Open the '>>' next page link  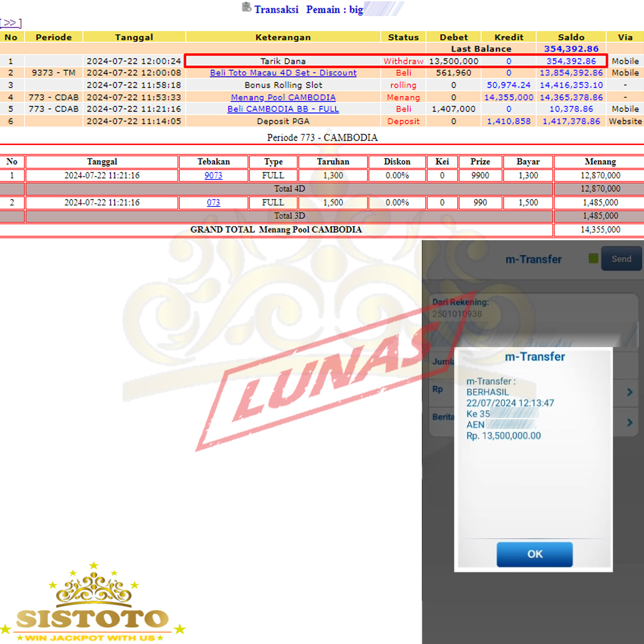tap(11, 23)
